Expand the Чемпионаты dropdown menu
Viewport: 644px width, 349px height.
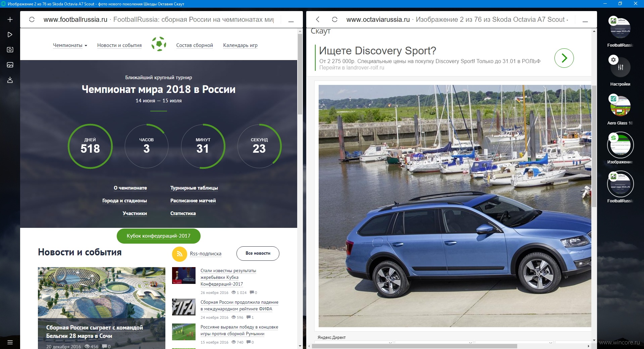70,45
